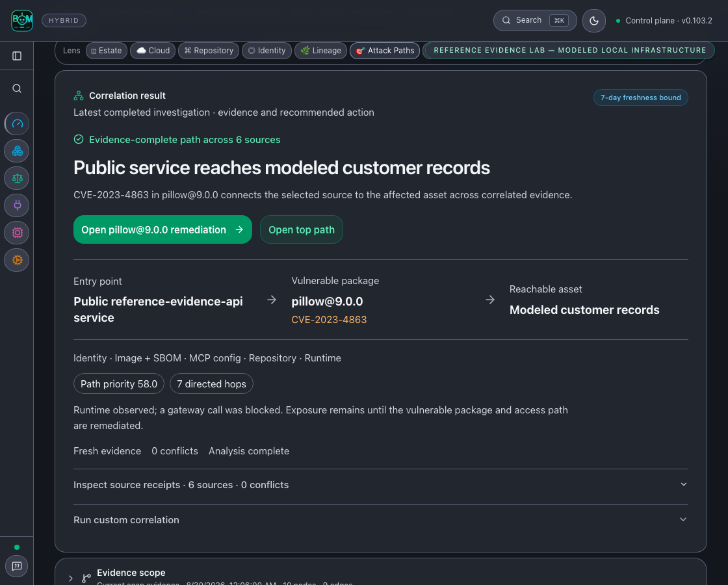
Task: Select the Identity lens
Action: pos(267,51)
